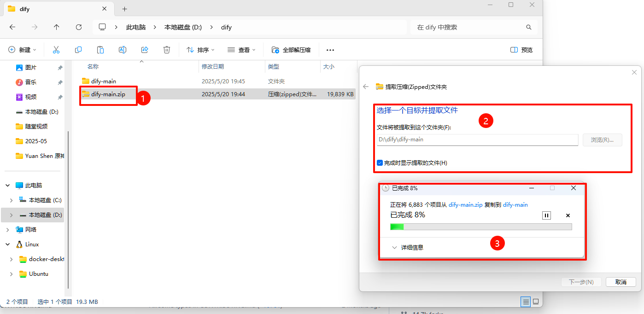Screen dimensions: 644x314
Task: Open pinned 本地磁盘 (D:) in quick access
Action: [37, 111]
